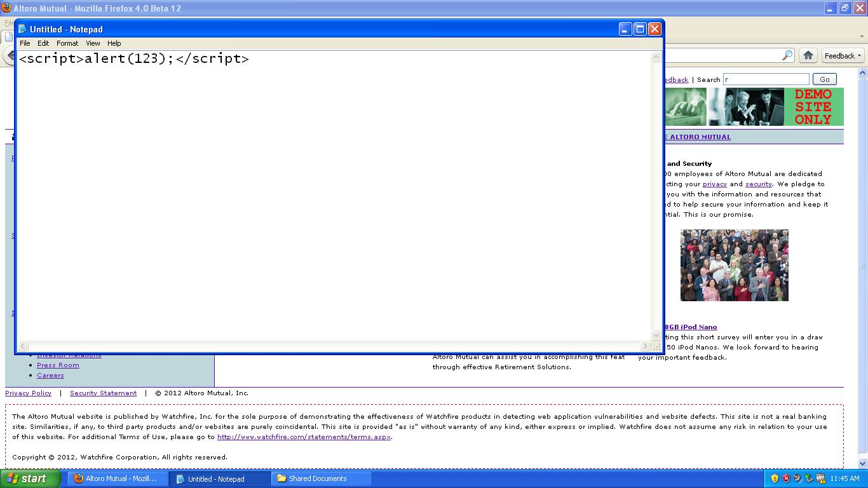
Task: Minimize the Firefox window
Action: [830, 8]
